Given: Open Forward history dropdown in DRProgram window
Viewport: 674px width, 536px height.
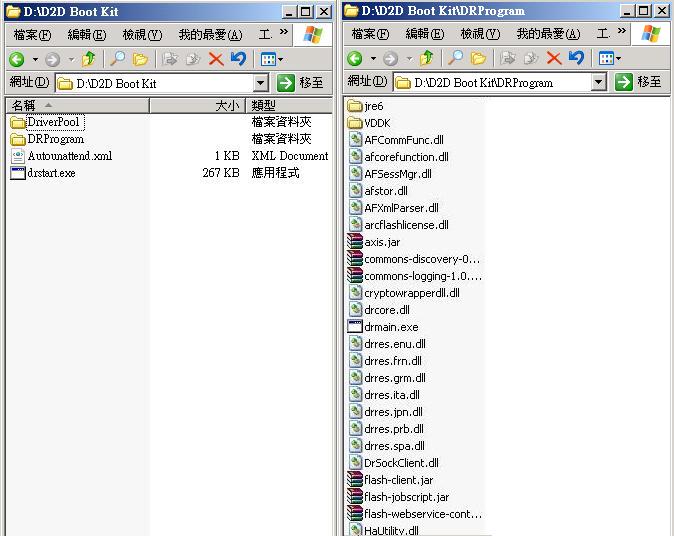Looking at the screenshot, I should tap(409, 58).
